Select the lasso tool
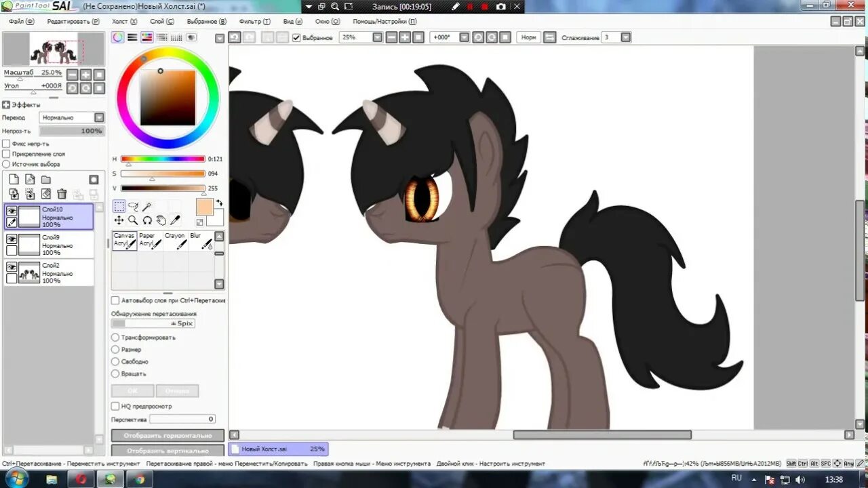Viewport: 868px width, 488px height. pyautogui.click(x=133, y=207)
